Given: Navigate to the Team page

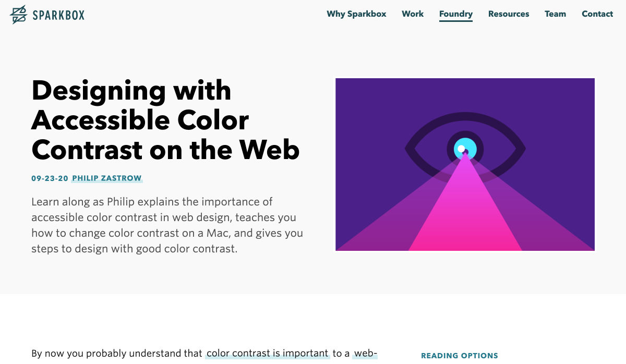Looking at the screenshot, I should pyautogui.click(x=555, y=14).
